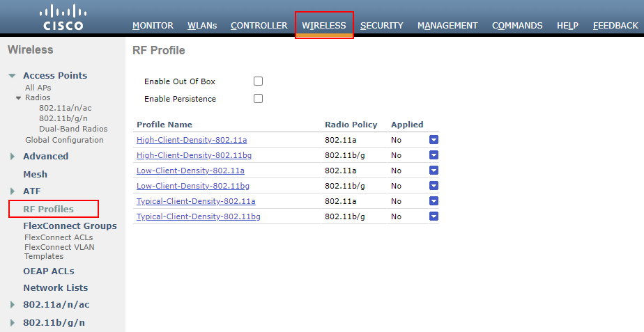644x332 pixels.
Task: Open the MANAGEMENT menu
Action: (447, 26)
